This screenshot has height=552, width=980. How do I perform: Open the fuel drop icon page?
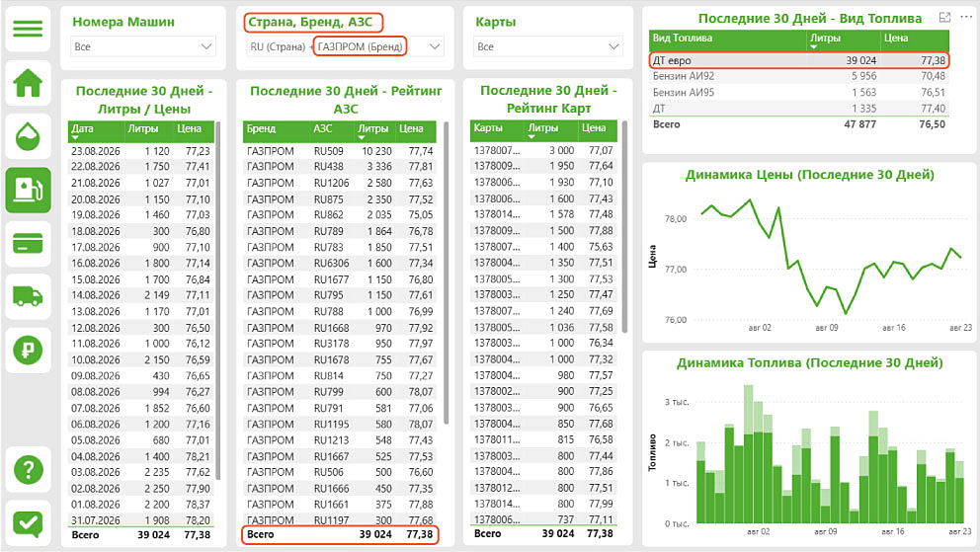pyautogui.click(x=28, y=135)
